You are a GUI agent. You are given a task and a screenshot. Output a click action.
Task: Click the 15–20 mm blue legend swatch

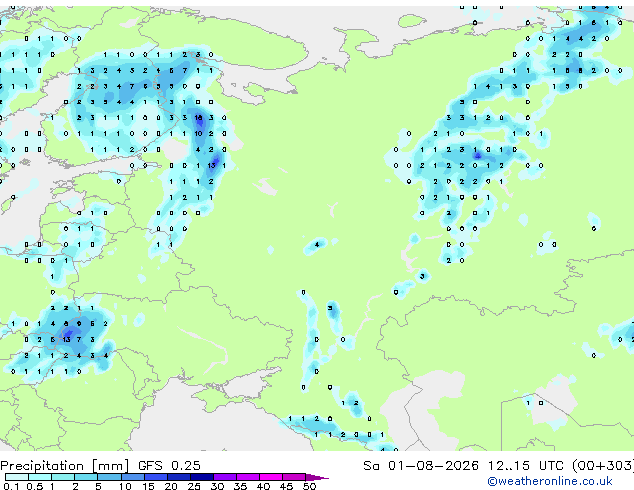point(155,477)
